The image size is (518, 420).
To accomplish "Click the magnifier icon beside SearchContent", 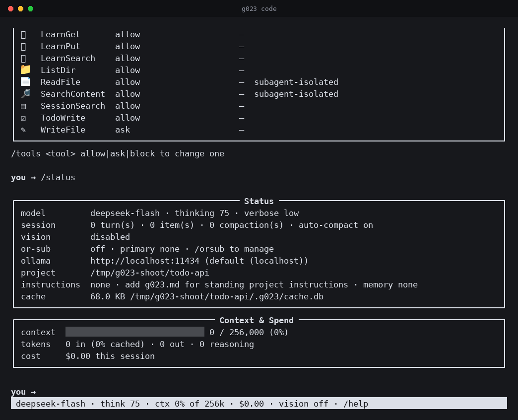I will [x=25, y=93].
